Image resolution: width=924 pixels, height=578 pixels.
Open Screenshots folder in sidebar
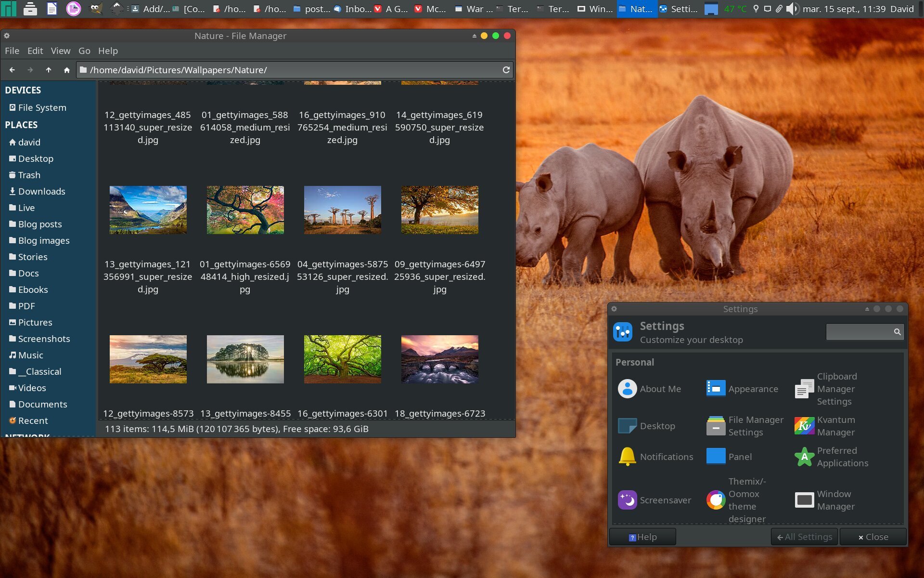(x=44, y=339)
